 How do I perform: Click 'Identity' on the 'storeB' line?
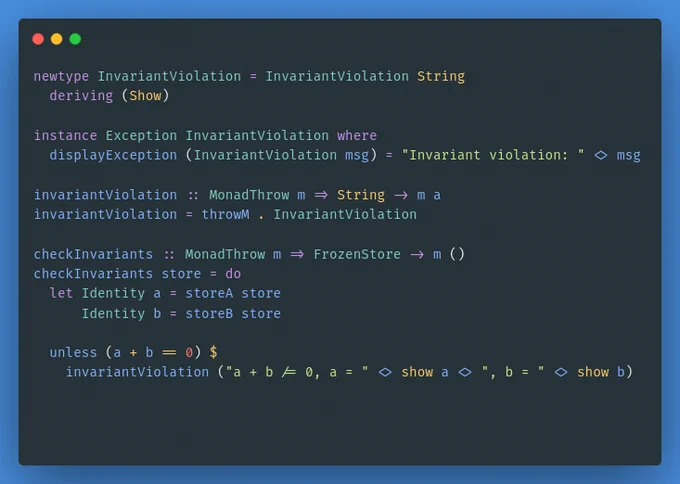point(113,314)
